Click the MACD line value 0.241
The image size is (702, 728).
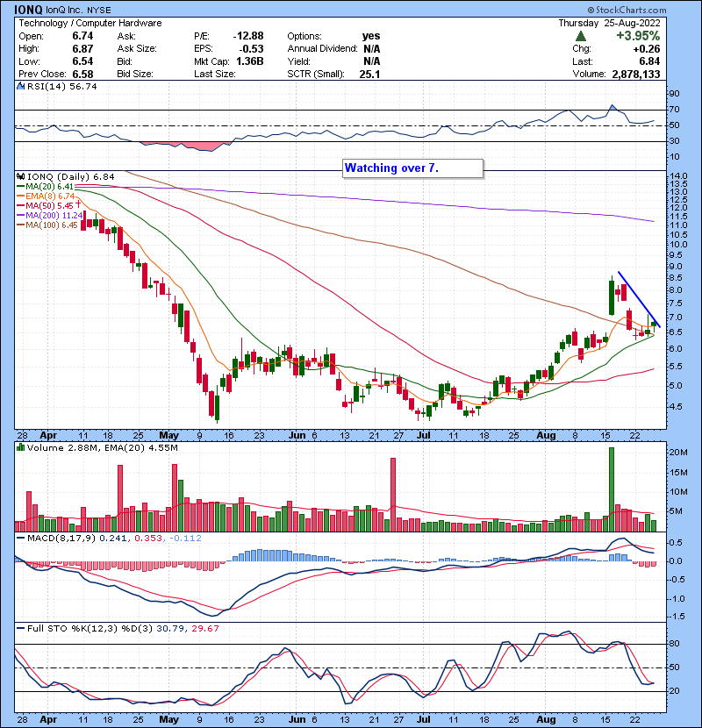113,539
